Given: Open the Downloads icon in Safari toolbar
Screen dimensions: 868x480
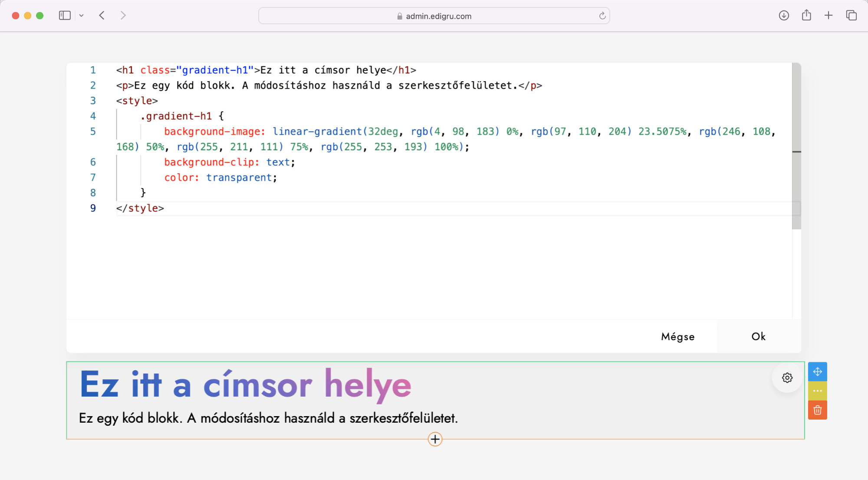Looking at the screenshot, I should tap(784, 15).
